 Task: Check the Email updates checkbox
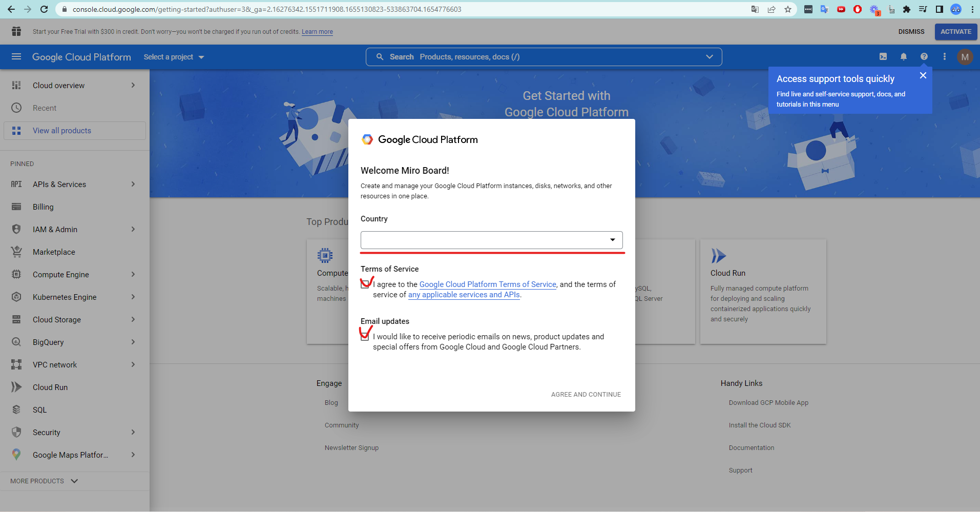coord(365,337)
